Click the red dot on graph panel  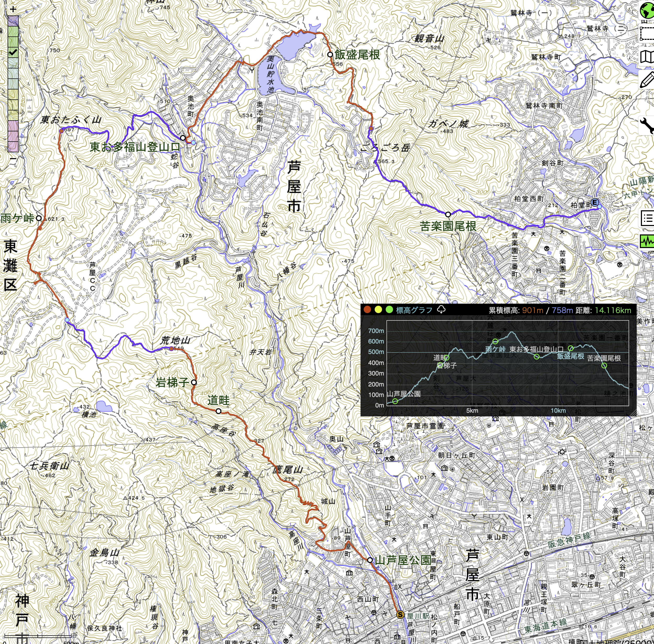pyautogui.click(x=367, y=309)
